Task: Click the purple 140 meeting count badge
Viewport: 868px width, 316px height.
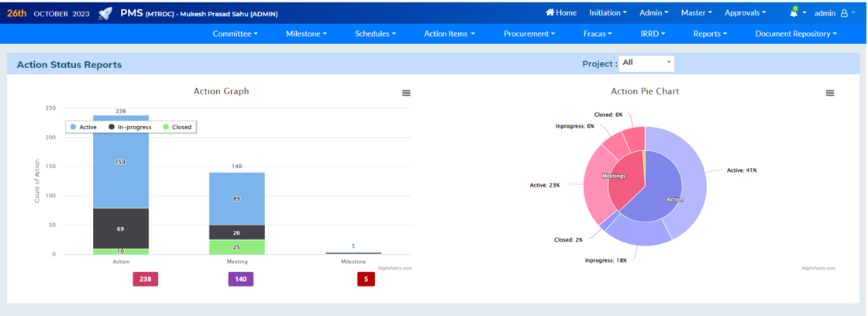Action: pyautogui.click(x=240, y=279)
